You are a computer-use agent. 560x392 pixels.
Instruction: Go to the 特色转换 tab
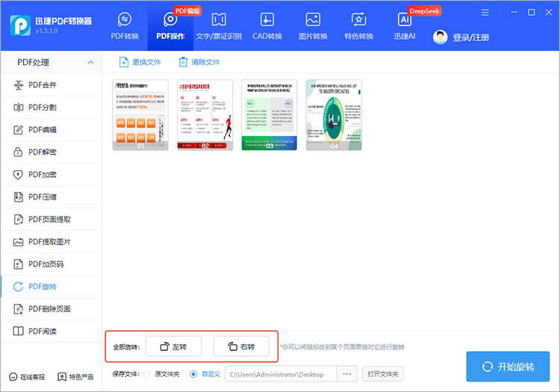358,25
